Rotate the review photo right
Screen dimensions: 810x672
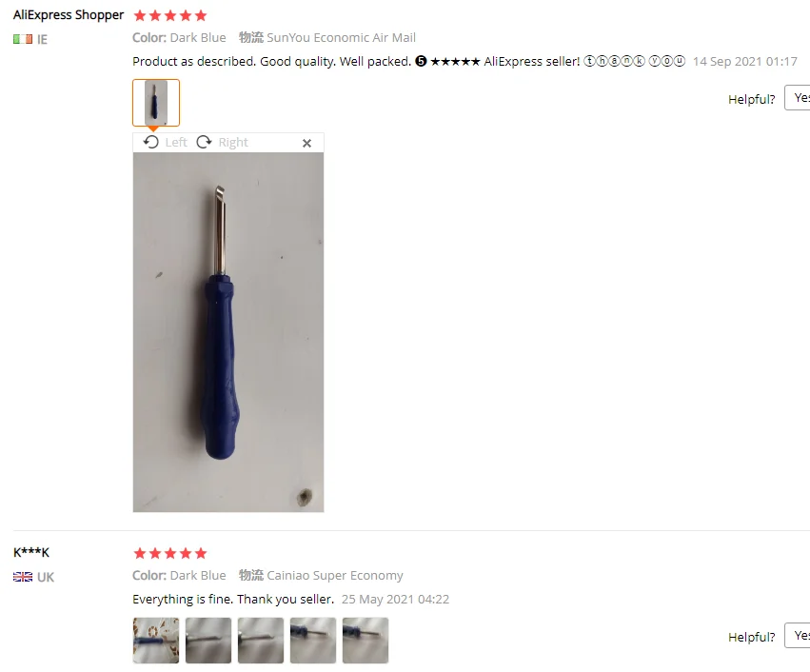pyautogui.click(x=222, y=142)
